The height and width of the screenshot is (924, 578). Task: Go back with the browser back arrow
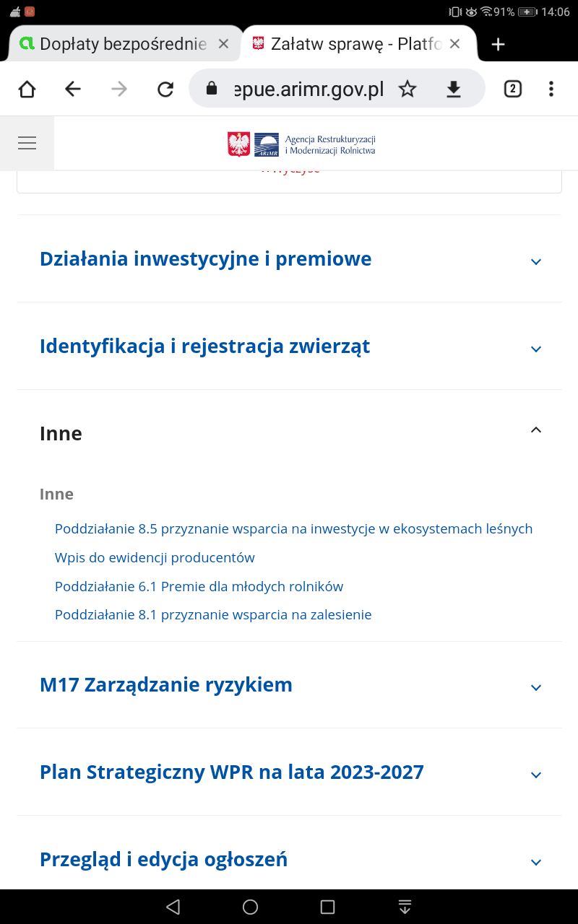tap(73, 89)
